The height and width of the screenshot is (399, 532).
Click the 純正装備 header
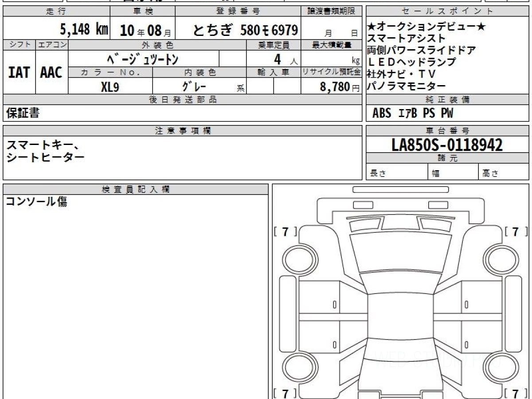447,100
